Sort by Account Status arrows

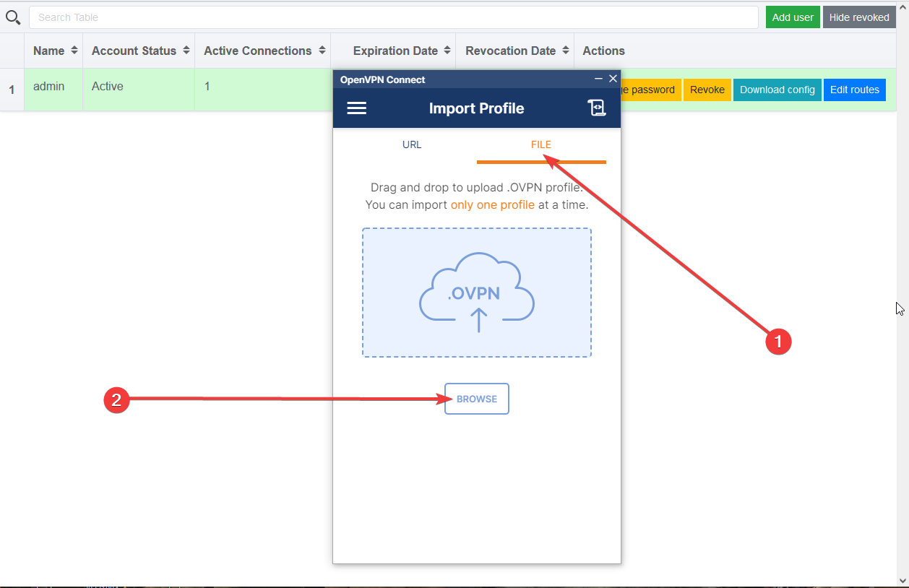tap(186, 51)
